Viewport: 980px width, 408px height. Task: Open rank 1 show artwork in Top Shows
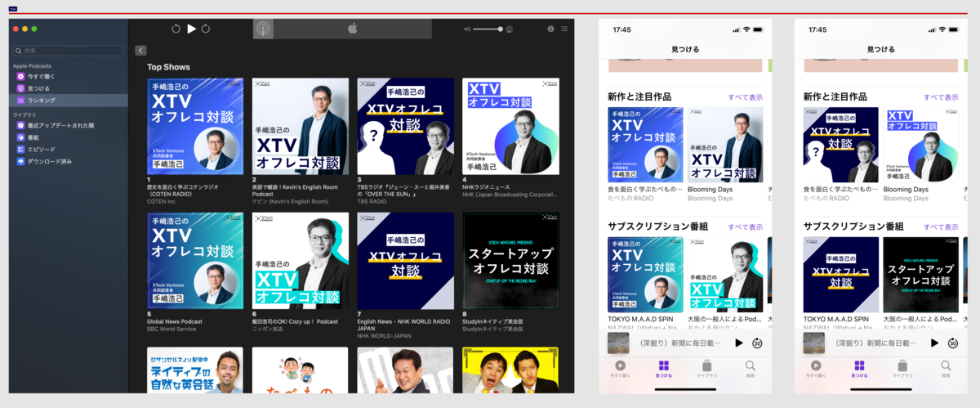pyautogui.click(x=195, y=126)
